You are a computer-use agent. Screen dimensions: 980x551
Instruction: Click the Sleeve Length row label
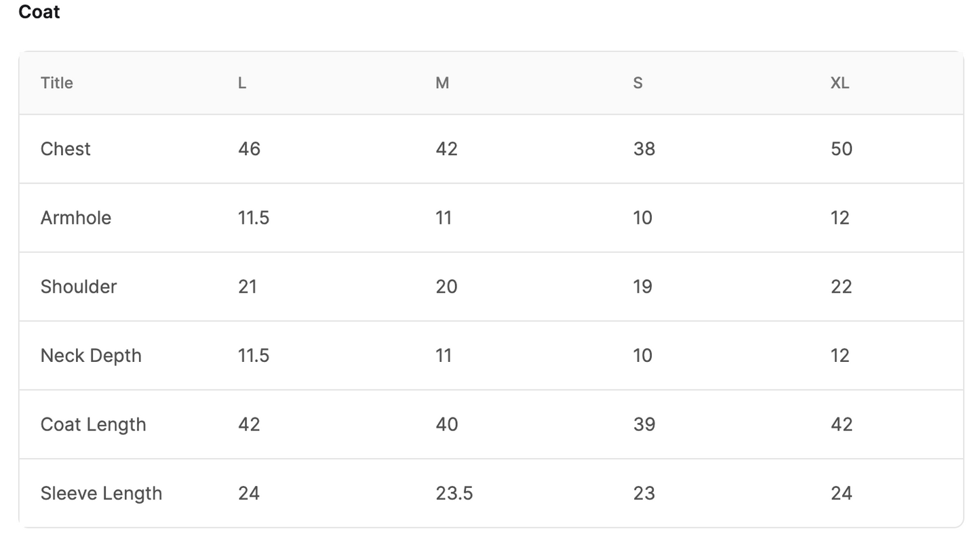101,493
